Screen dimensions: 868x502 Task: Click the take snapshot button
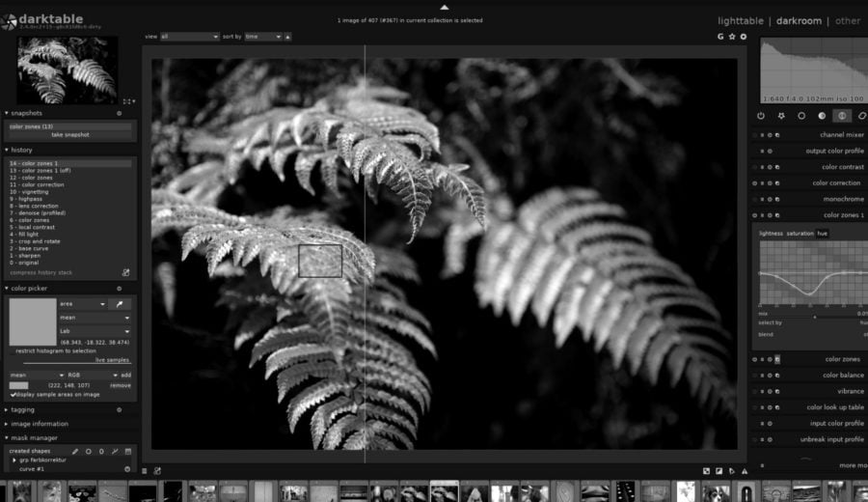(x=70, y=134)
